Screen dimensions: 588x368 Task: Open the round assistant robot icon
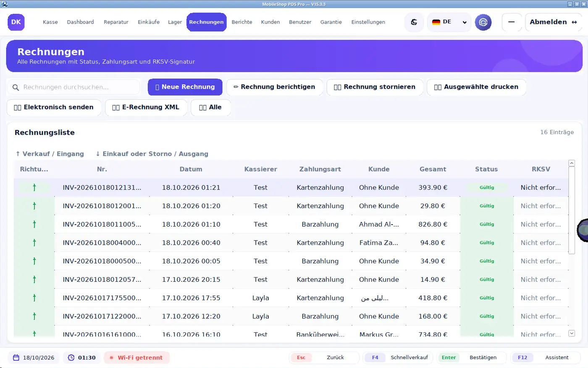(483, 22)
